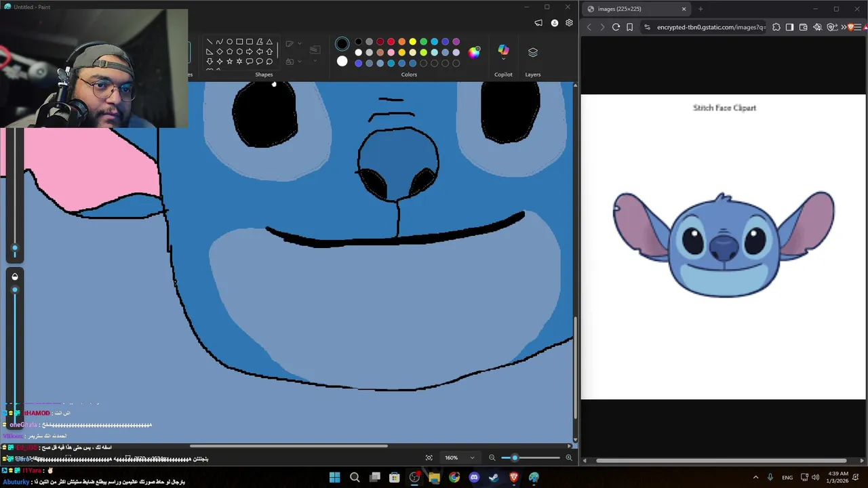Open Brave Wallet icon
Viewport: 868px width, 488px height.
click(x=804, y=27)
